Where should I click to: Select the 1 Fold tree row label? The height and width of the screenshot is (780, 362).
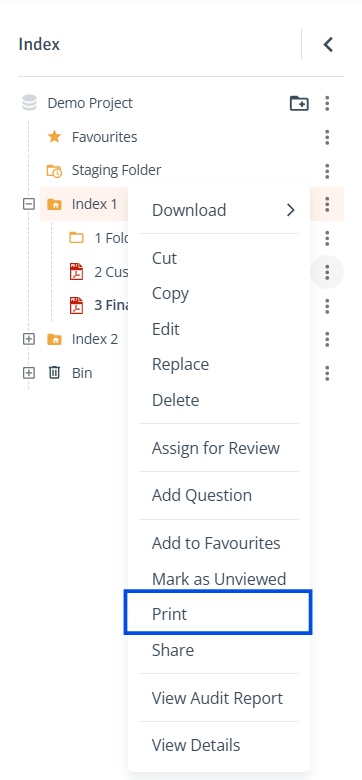pos(111,238)
